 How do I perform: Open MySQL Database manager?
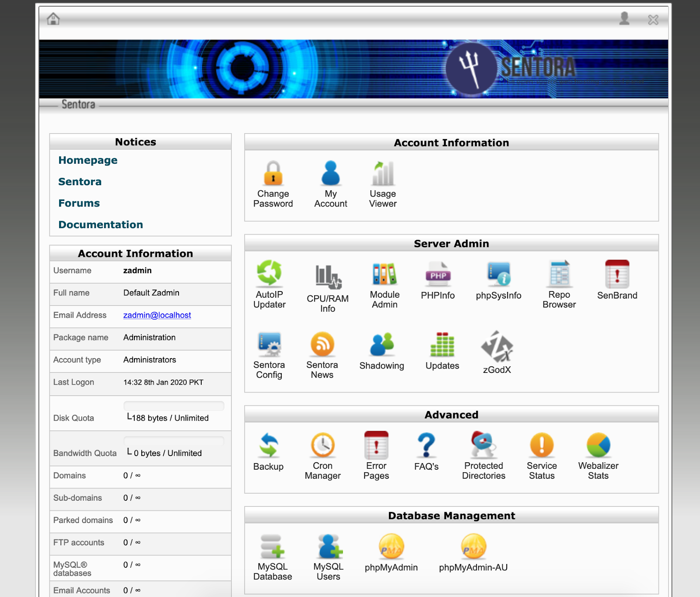point(273,557)
